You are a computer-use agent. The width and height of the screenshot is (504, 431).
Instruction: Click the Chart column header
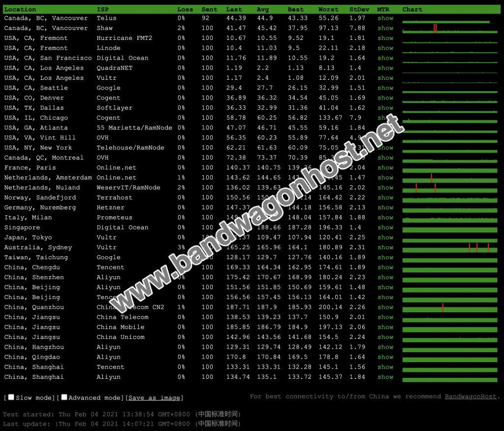(412, 10)
